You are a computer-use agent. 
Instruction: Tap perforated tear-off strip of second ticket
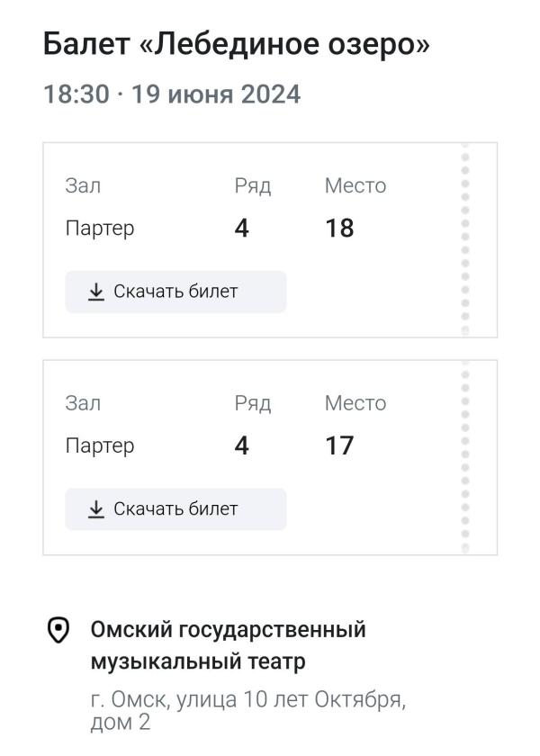[x=465, y=457]
